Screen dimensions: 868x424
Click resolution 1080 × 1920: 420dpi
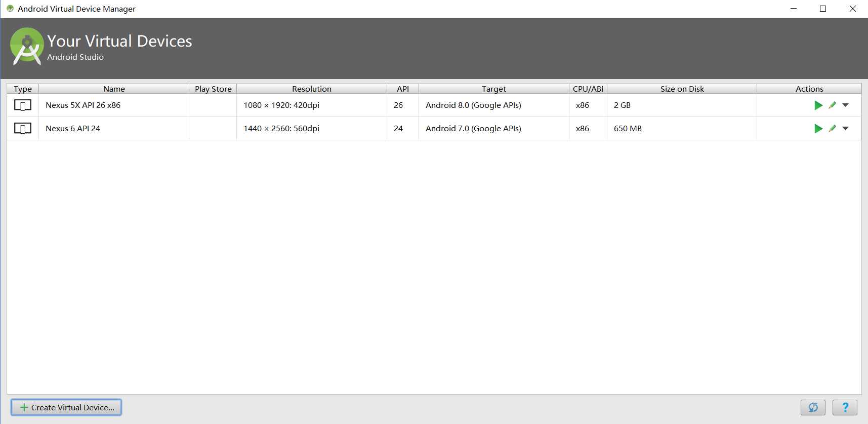(x=281, y=105)
